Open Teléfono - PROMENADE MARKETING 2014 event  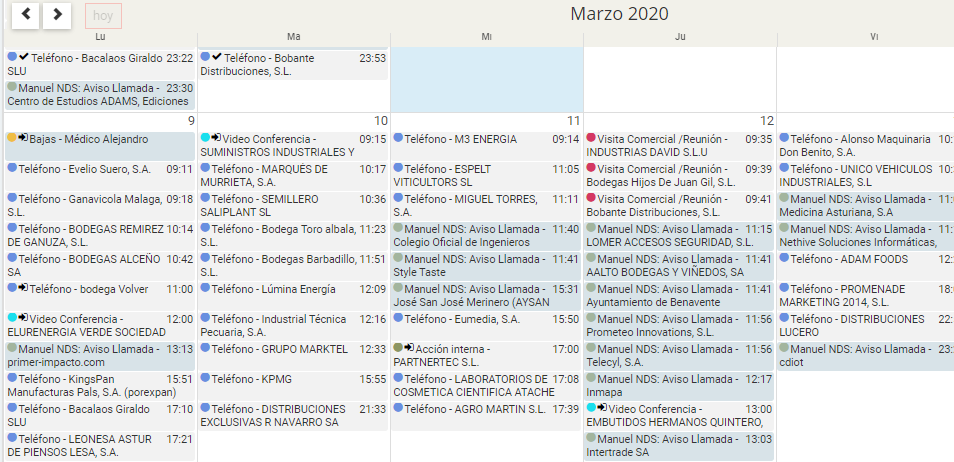click(x=866, y=295)
